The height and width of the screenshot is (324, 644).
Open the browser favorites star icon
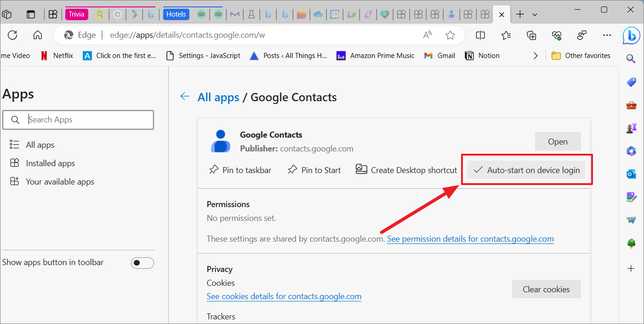450,35
